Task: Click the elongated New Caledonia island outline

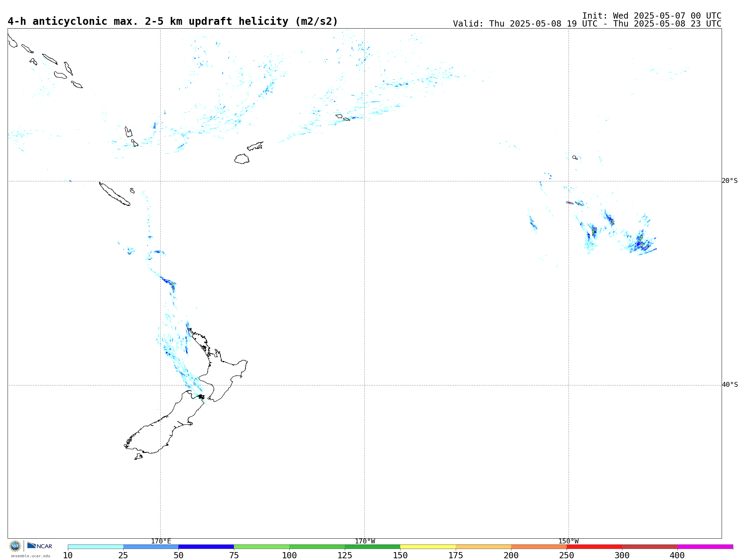Action: coord(114,194)
